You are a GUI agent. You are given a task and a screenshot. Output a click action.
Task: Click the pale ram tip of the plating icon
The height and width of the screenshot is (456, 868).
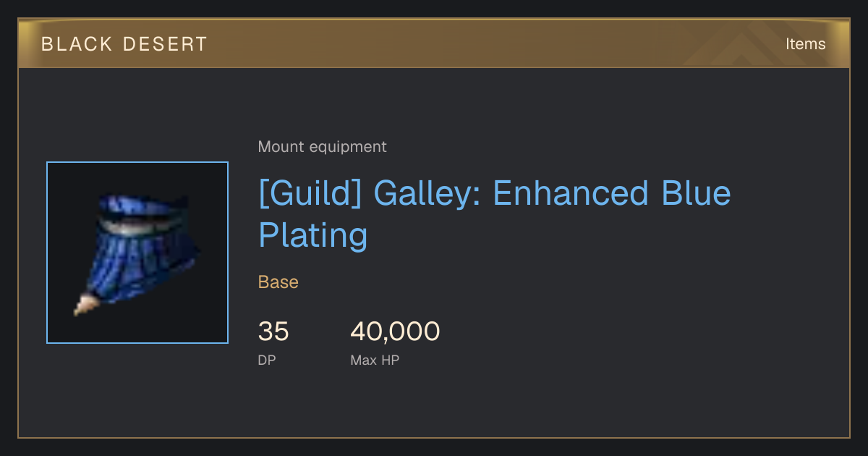85,305
